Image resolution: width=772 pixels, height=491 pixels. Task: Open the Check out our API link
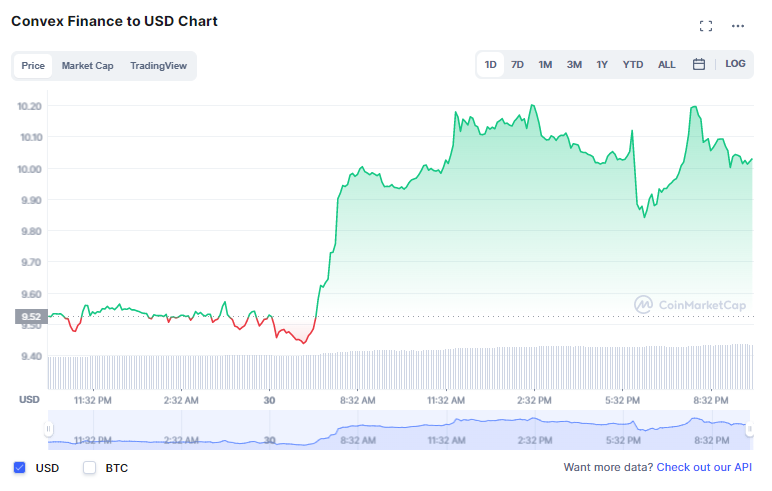(x=704, y=467)
